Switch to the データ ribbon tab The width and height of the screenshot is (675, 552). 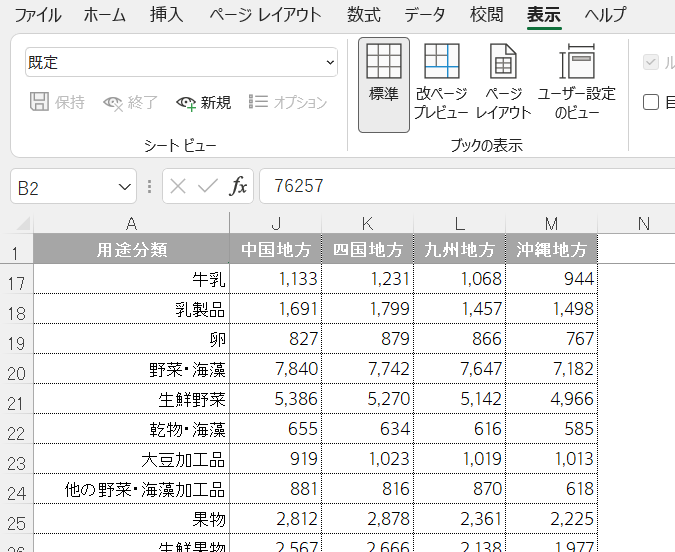[425, 15]
